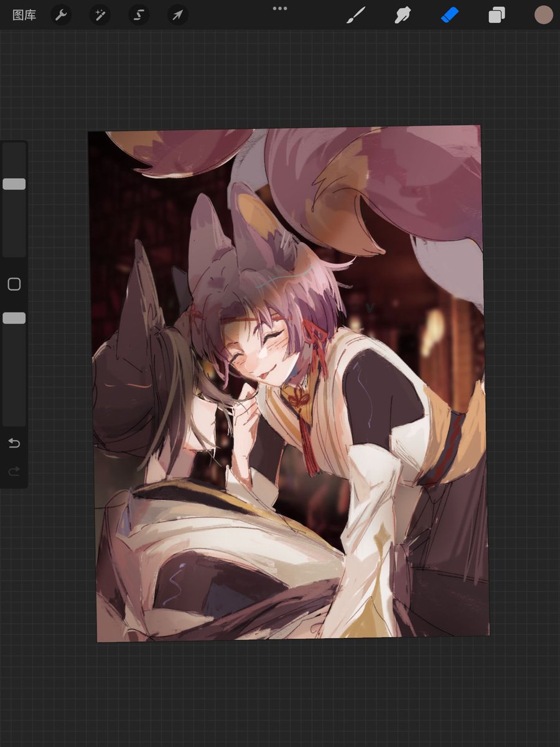Open the Actions wrench menu

61,15
